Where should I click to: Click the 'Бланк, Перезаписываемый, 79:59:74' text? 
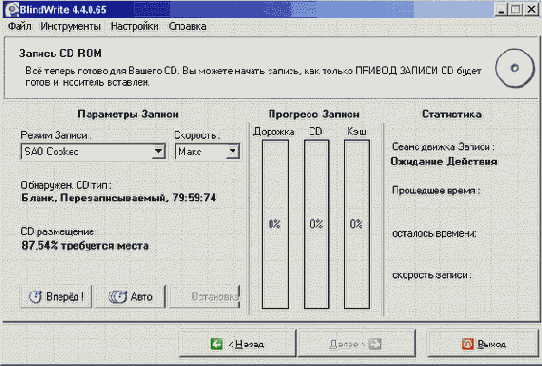(x=119, y=198)
